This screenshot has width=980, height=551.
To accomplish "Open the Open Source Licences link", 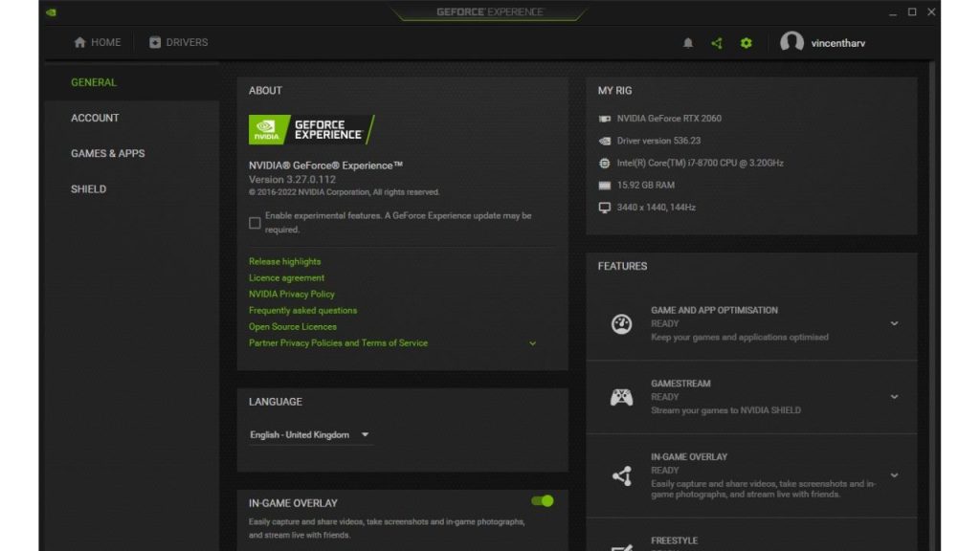I will (293, 327).
